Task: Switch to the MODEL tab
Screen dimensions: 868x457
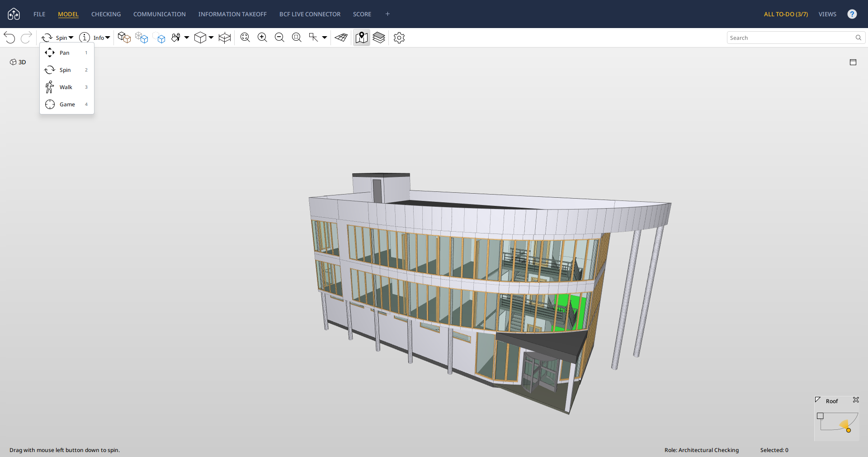Action: (x=68, y=14)
